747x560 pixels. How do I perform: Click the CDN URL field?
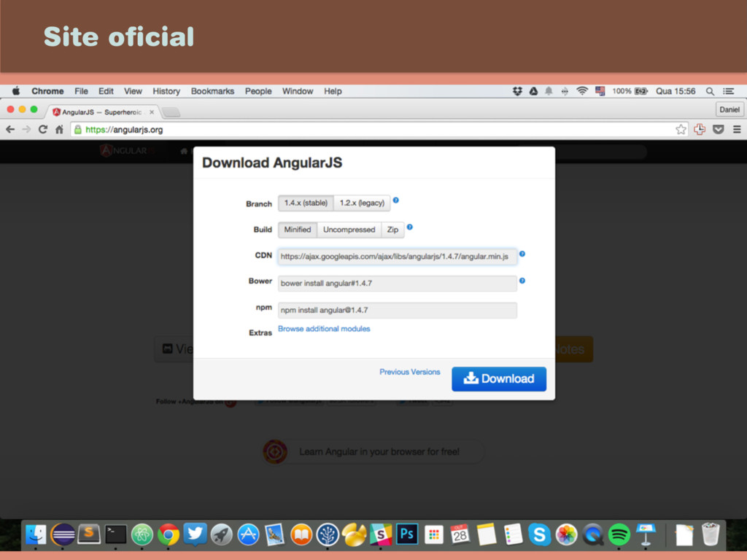(398, 256)
